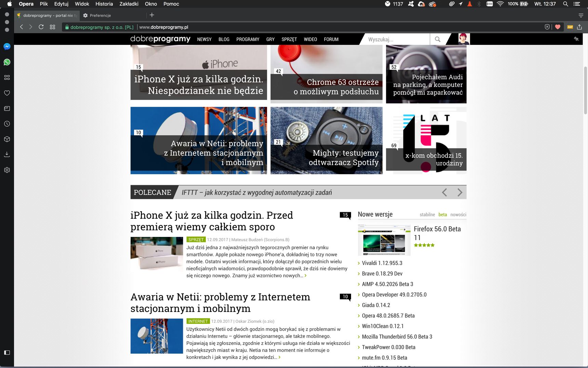Viewport: 588px width, 368px height.
Task: Open BLOG section
Action: pyautogui.click(x=224, y=39)
